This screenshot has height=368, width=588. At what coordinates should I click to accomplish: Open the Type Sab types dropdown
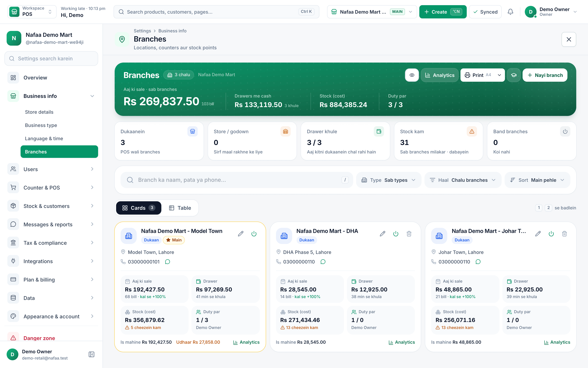coord(388,180)
